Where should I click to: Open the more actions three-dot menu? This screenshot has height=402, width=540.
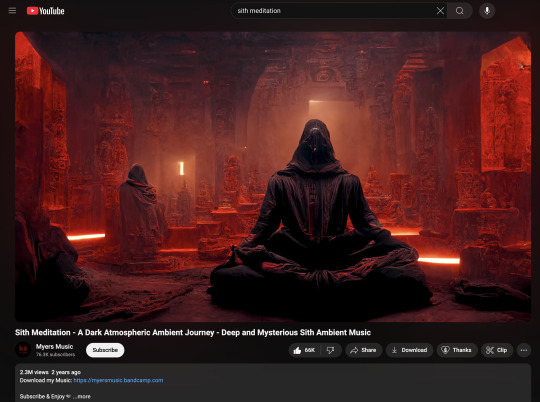(524, 350)
